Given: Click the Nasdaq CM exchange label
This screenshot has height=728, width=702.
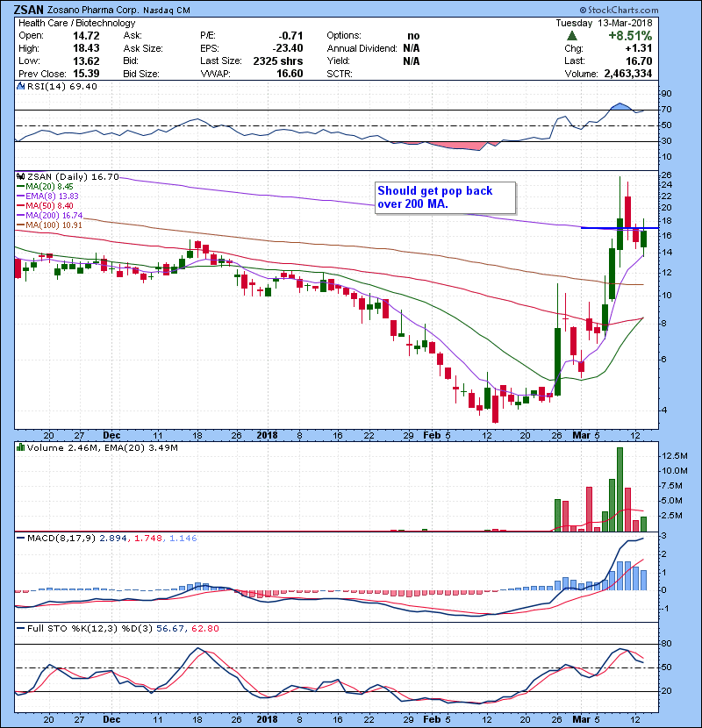Looking at the screenshot, I should point(167,11).
